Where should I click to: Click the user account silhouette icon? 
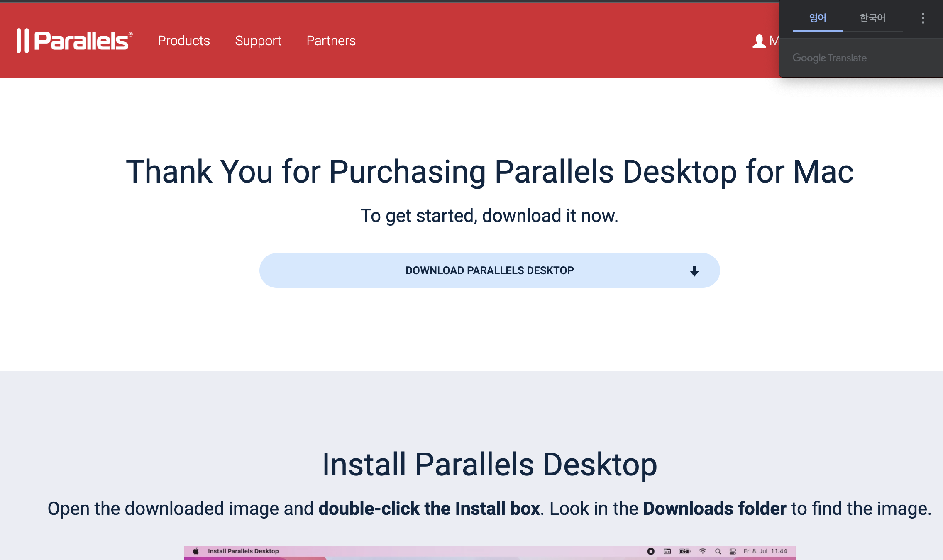pos(759,41)
